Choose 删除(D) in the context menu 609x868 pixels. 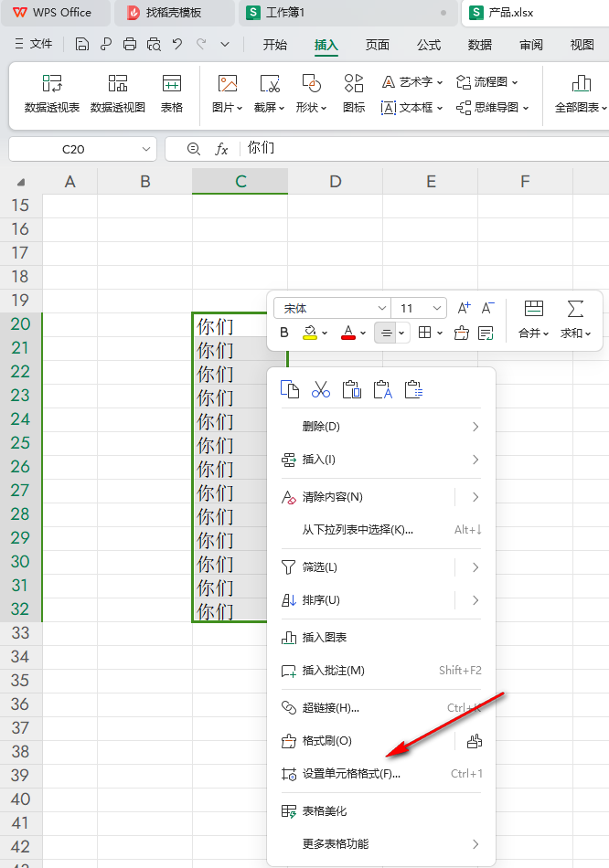[382, 427]
